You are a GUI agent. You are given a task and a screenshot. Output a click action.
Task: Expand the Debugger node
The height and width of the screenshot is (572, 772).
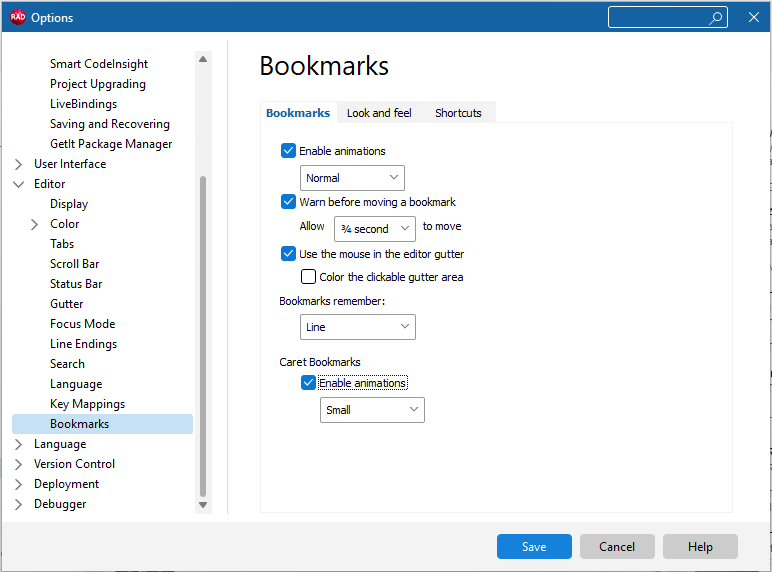[x=19, y=505]
